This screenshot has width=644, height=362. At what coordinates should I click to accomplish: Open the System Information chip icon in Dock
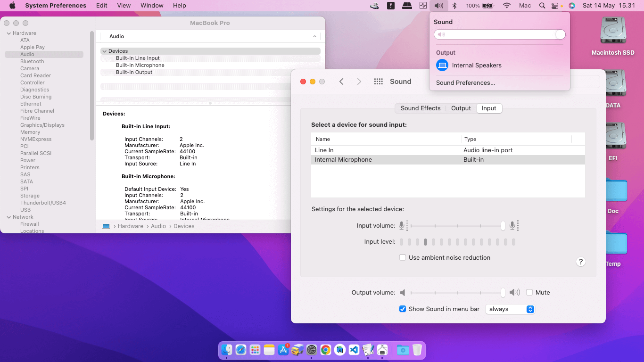(x=382, y=350)
